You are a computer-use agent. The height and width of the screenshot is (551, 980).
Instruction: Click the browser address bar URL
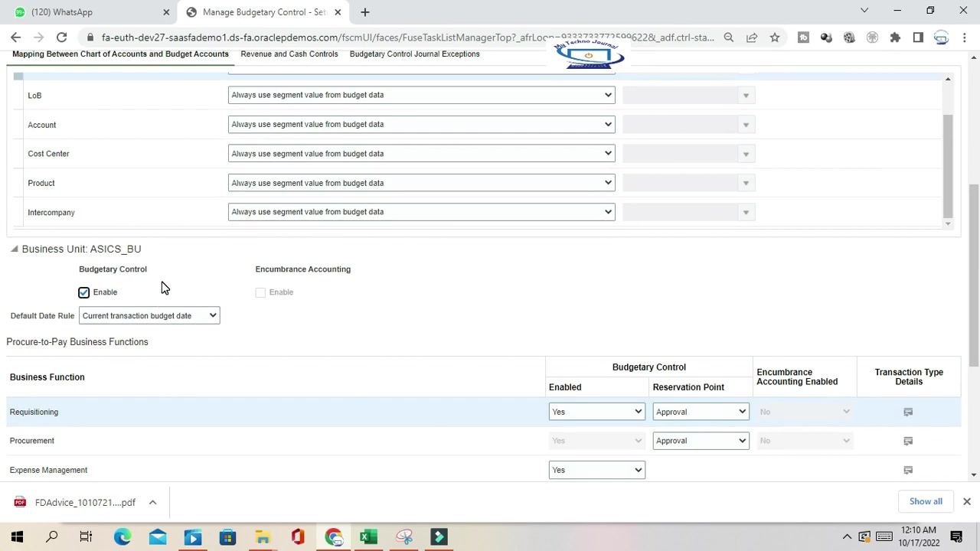[x=407, y=37]
